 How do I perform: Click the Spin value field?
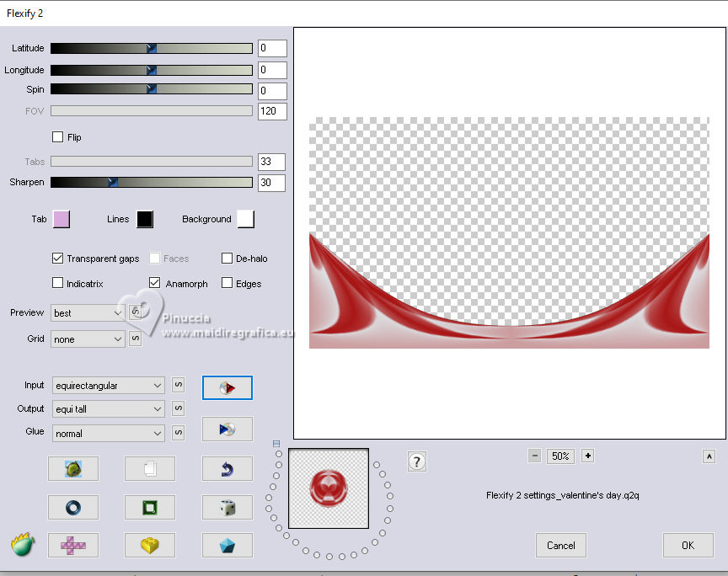[272, 91]
